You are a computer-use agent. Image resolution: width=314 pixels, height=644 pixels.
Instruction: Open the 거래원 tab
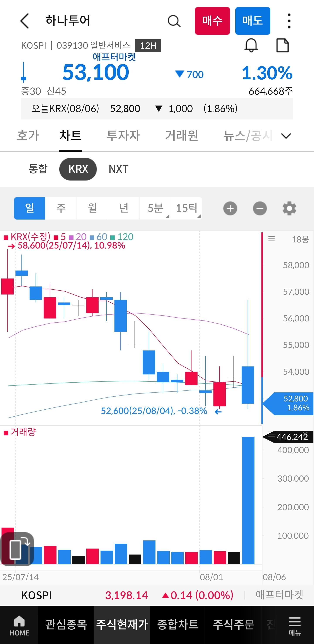pyautogui.click(x=181, y=136)
